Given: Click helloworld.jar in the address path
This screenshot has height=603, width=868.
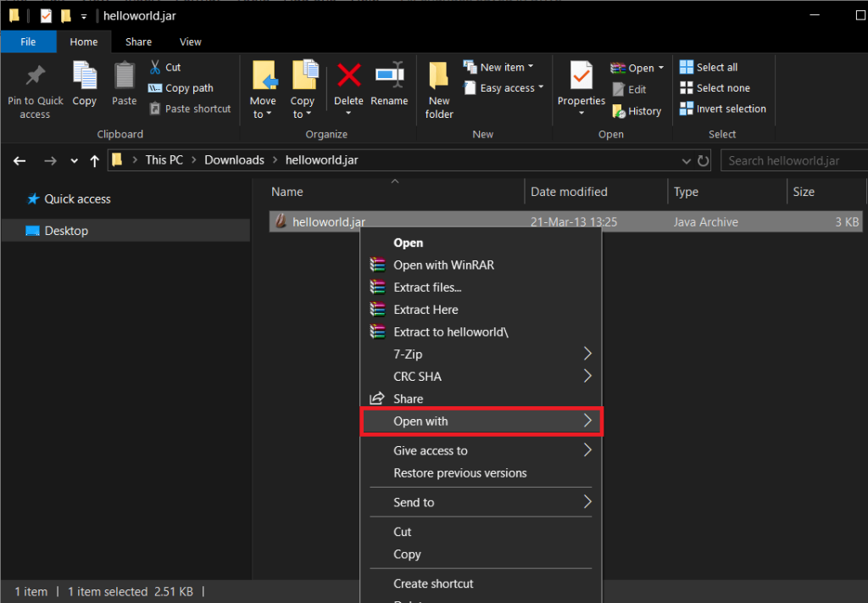Looking at the screenshot, I should point(321,160).
